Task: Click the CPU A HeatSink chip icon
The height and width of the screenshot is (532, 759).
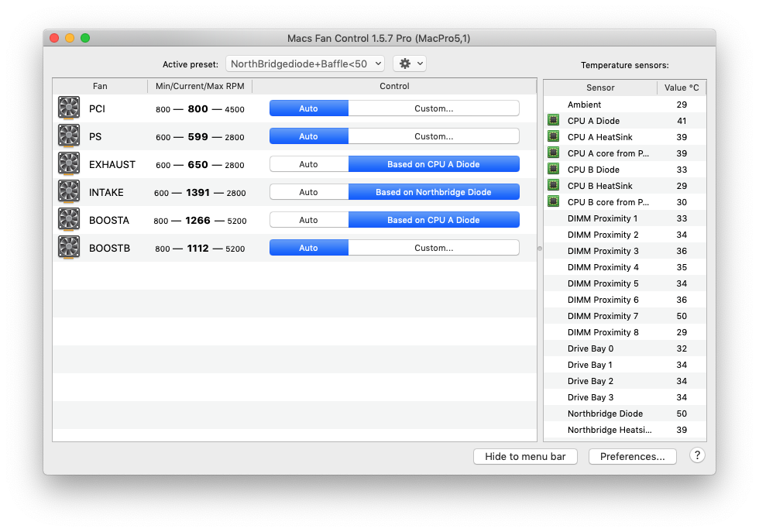Action: click(553, 136)
